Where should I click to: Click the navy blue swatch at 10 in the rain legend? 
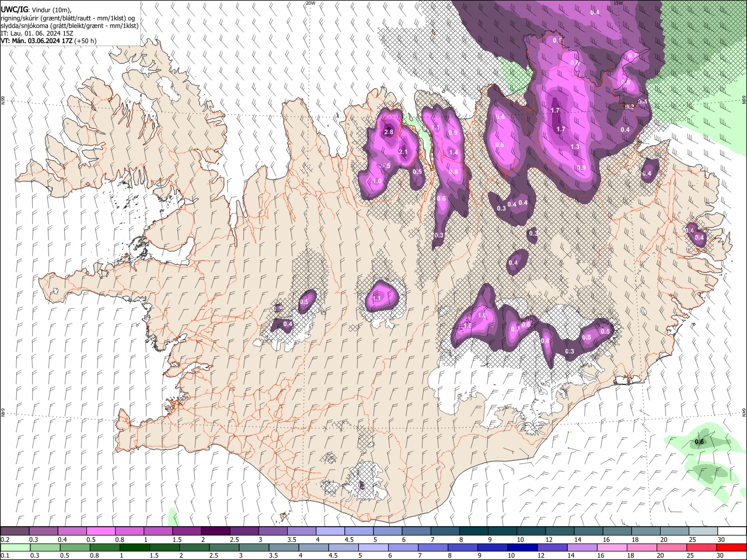(521, 547)
